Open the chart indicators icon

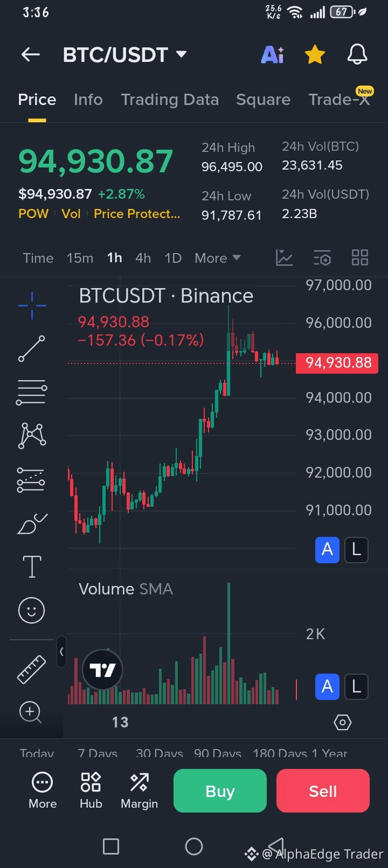(285, 257)
